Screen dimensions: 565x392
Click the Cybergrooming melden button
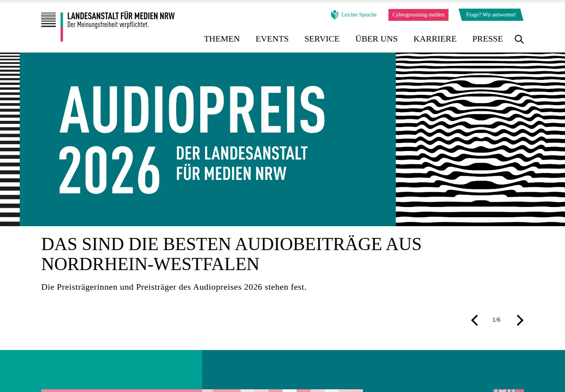click(418, 15)
